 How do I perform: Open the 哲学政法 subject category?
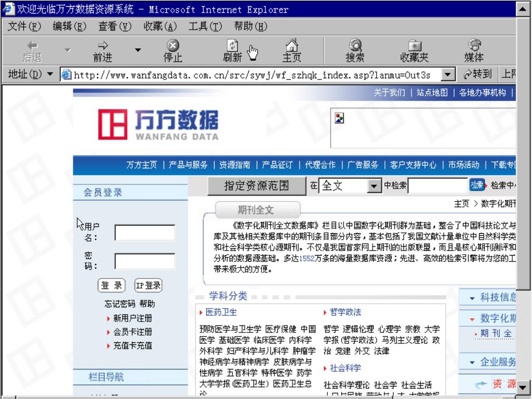tap(345, 312)
